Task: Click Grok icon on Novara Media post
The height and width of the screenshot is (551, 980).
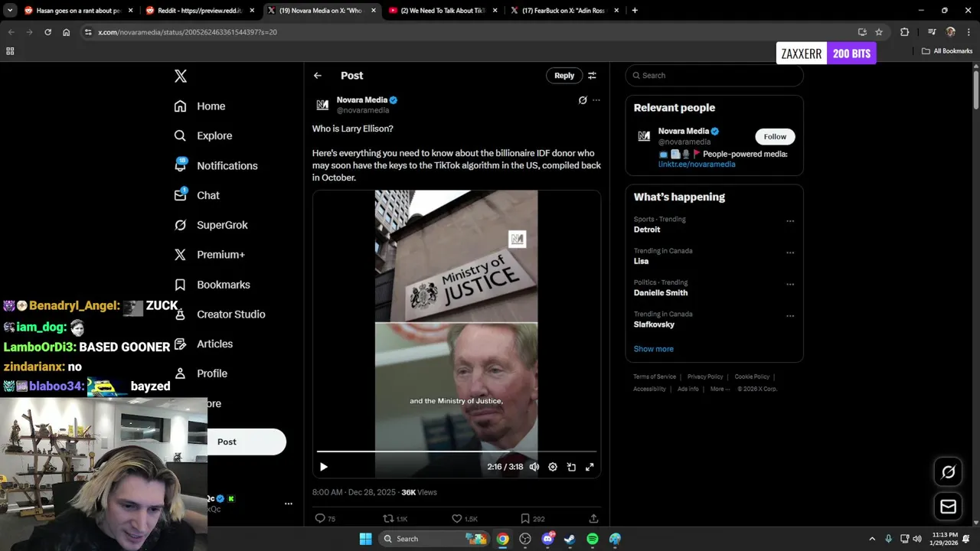Action: tap(583, 100)
